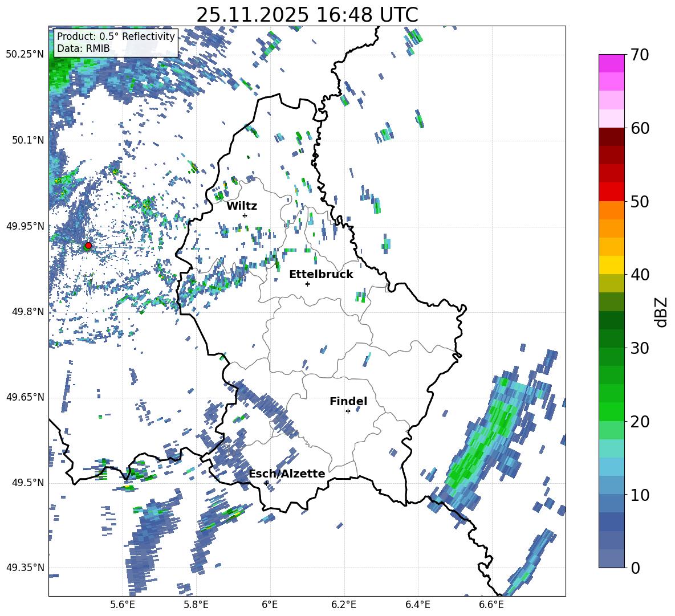Click the 50.25°N latitude label
Image resolution: width=675 pixels, height=616 pixels.
point(25,55)
